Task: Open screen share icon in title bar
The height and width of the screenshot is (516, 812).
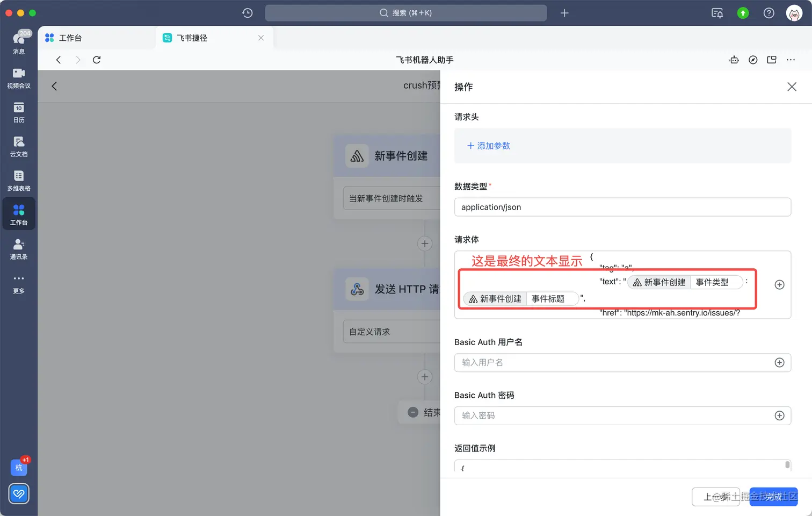Action: point(717,13)
